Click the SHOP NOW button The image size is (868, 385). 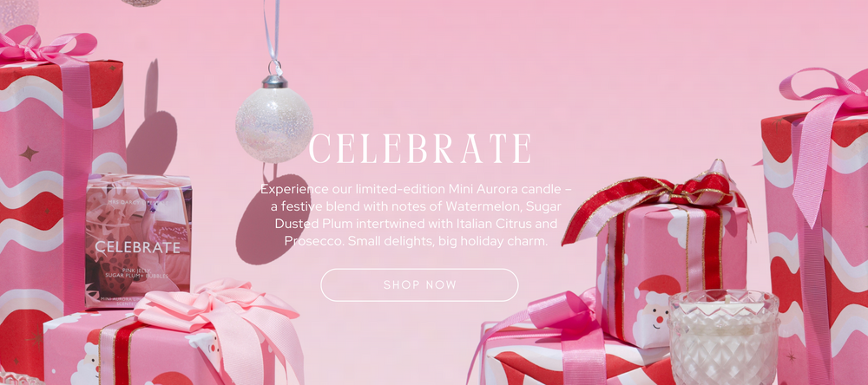[419, 285]
